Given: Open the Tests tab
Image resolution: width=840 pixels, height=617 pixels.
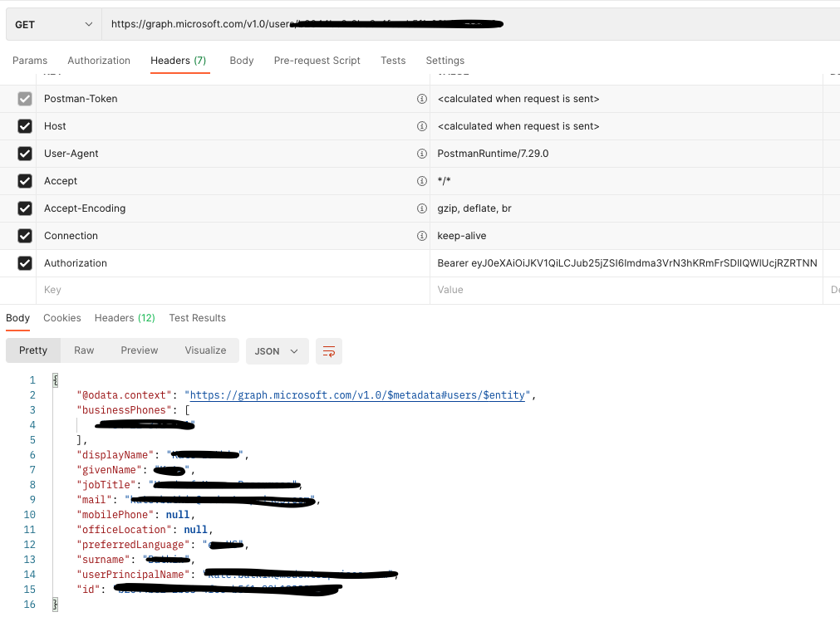Looking at the screenshot, I should (393, 61).
